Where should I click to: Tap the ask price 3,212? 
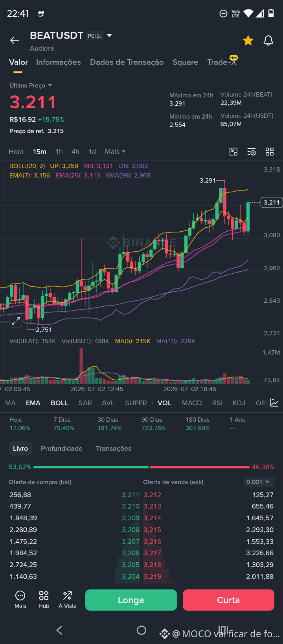[x=152, y=495]
